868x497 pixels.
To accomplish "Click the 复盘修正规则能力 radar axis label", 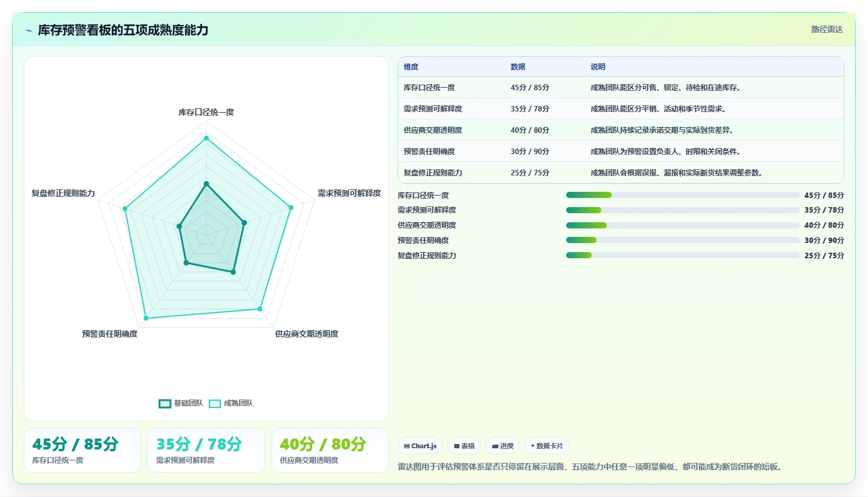I will [63, 193].
